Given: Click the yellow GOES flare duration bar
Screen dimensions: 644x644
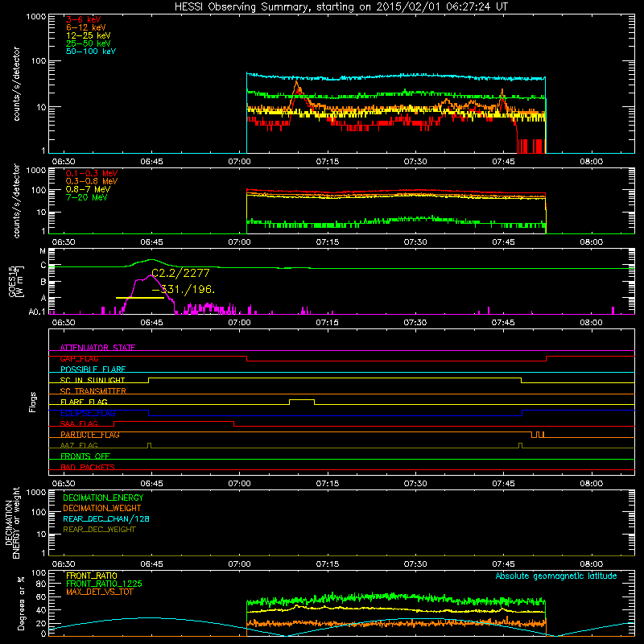Looking at the screenshot, I should pyautogui.click(x=140, y=298).
